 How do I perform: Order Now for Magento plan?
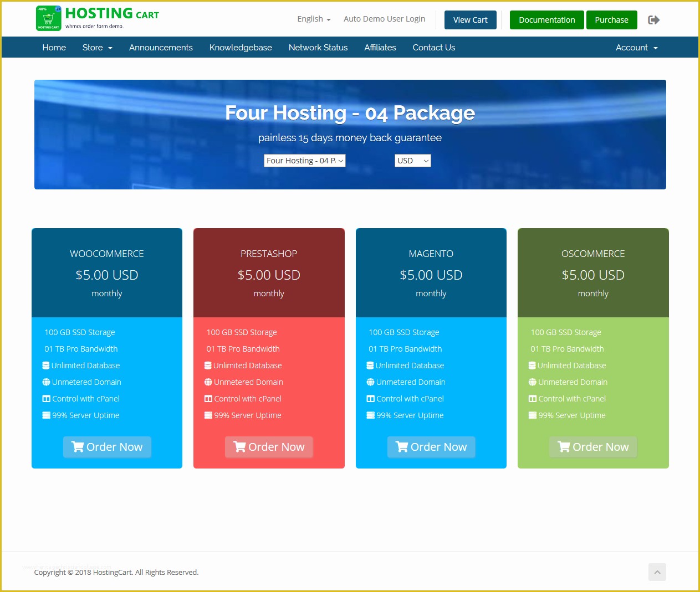tap(431, 447)
